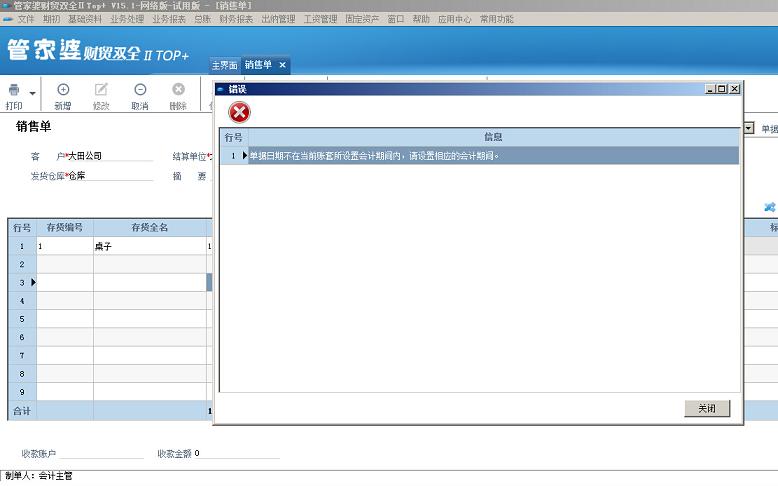Click the 修改 edit icon

pyautogui.click(x=101, y=90)
